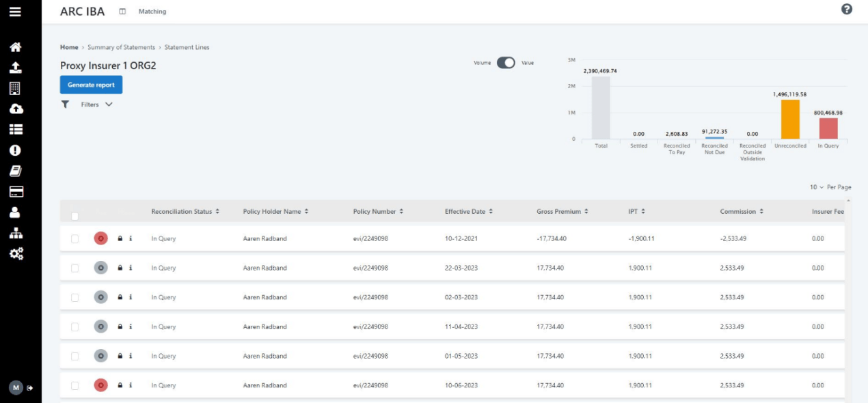Open the building icon in the sidebar
The image size is (868, 403).
[x=15, y=88]
